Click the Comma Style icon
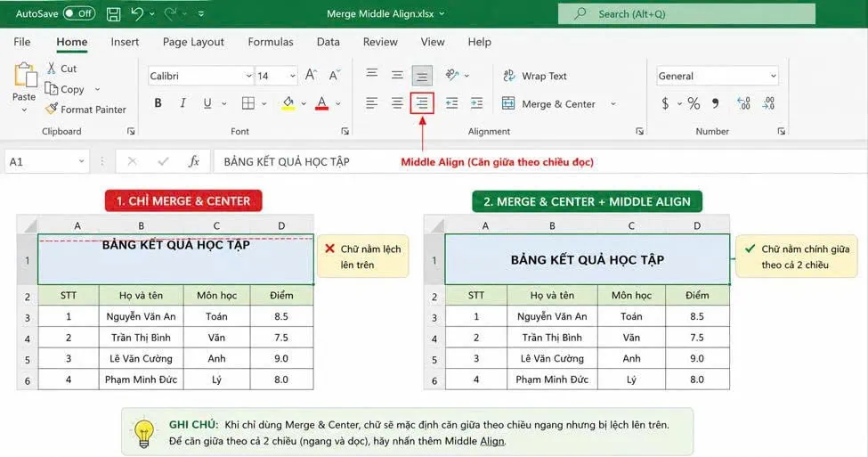 click(716, 103)
